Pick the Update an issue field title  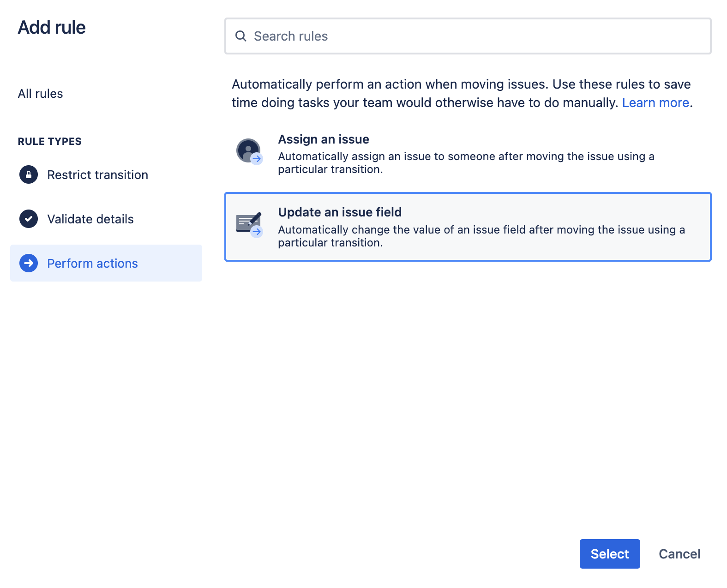340,212
